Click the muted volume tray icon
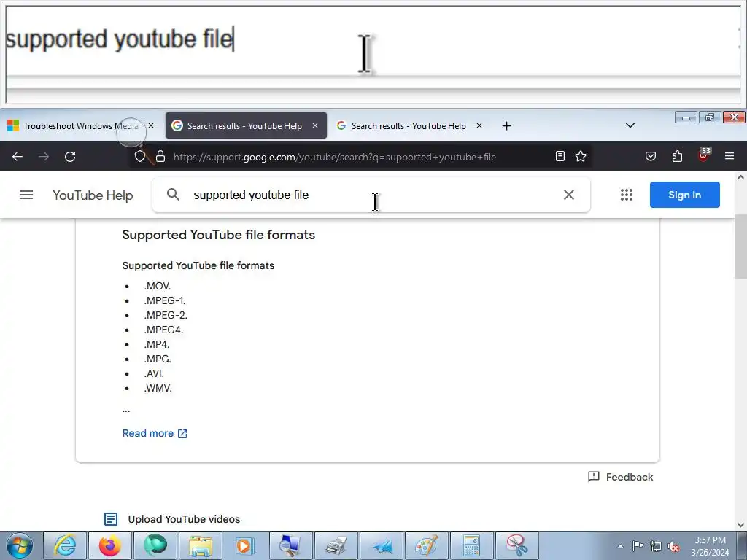Image resolution: width=747 pixels, height=560 pixels. [x=673, y=546]
